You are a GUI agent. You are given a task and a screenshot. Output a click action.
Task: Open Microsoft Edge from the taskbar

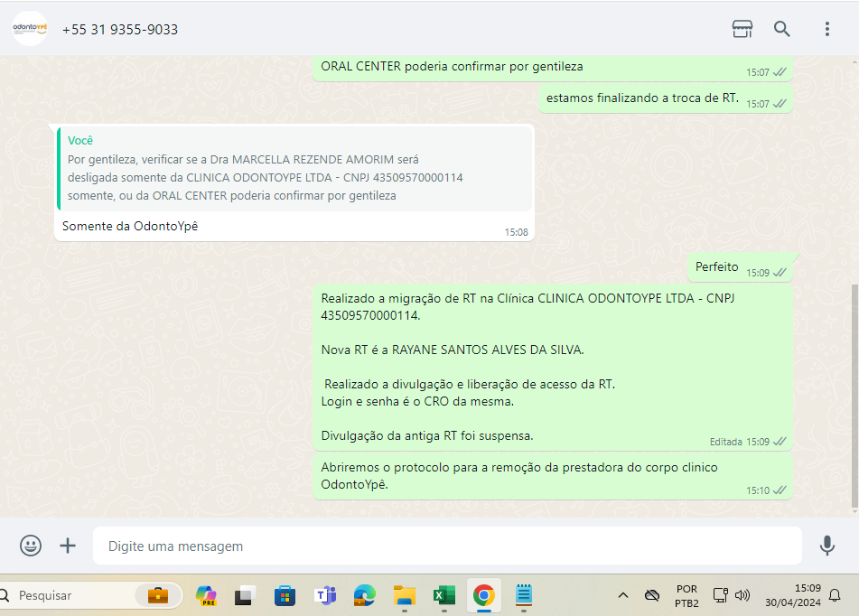tap(364, 595)
